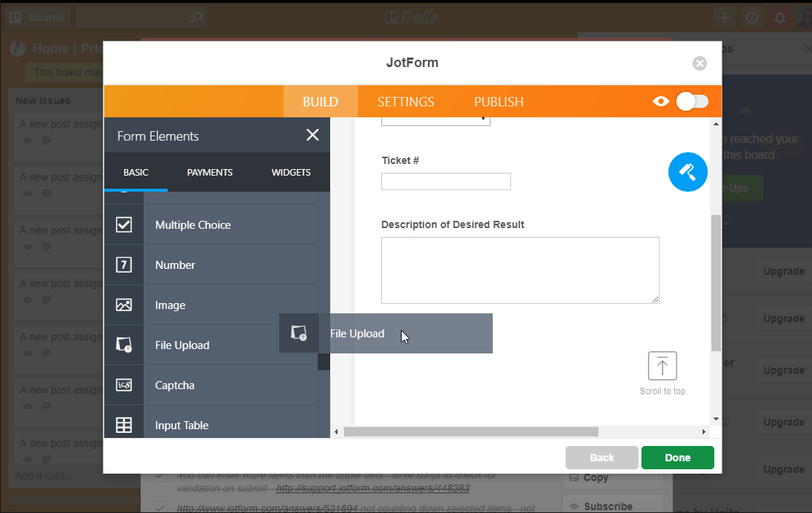Open the form designer paint roller button
The height and width of the screenshot is (513, 812).
(x=687, y=173)
